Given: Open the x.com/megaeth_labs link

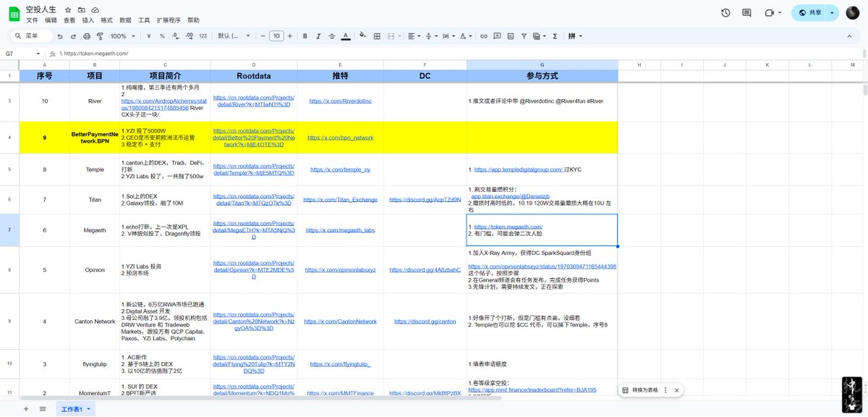Looking at the screenshot, I should 340,230.
